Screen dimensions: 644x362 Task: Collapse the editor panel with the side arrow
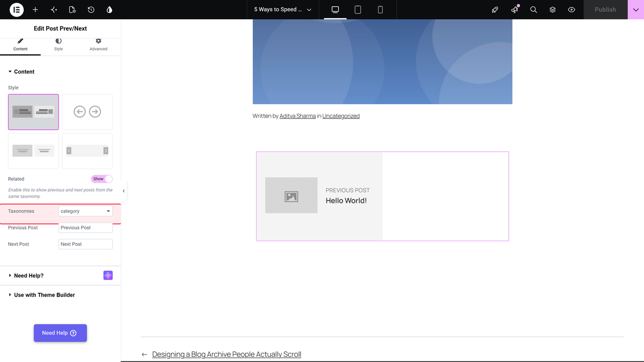point(123,191)
